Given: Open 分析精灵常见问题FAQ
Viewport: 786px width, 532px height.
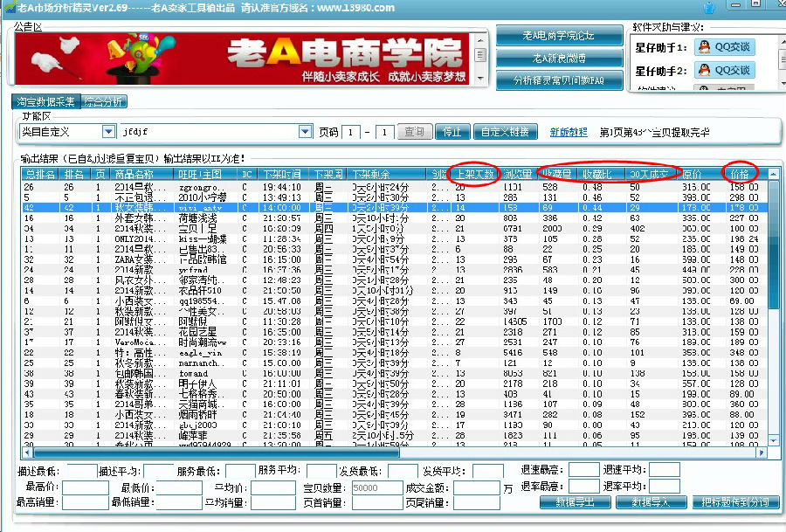Looking at the screenshot, I should pyautogui.click(x=560, y=80).
